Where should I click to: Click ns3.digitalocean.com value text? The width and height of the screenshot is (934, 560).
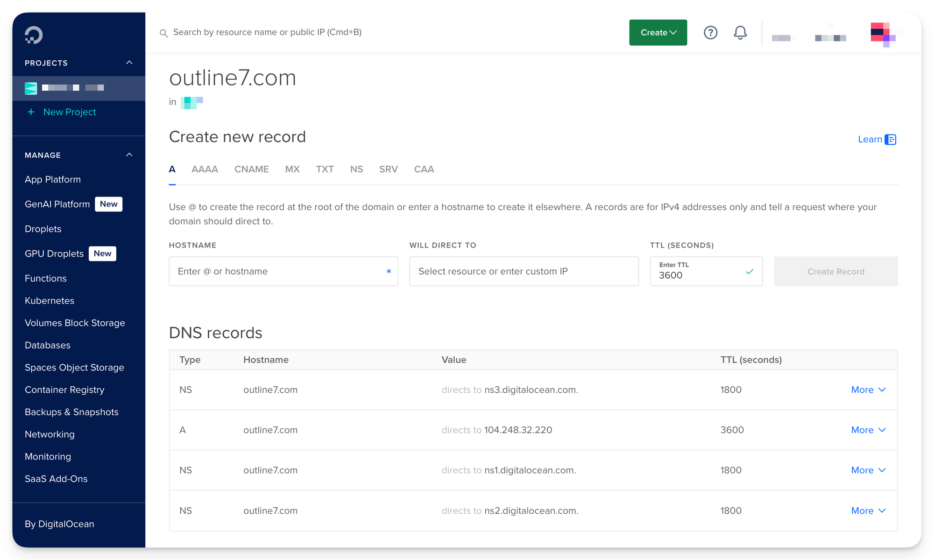(x=531, y=390)
